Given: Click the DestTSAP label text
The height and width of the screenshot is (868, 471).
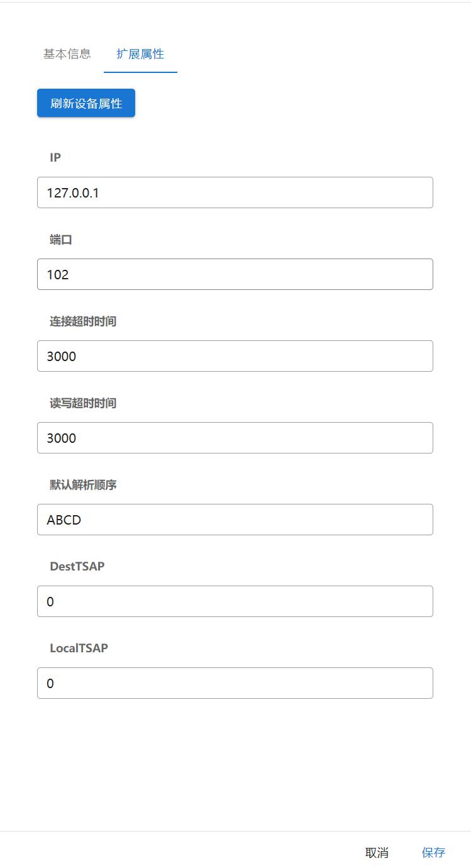Looking at the screenshot, I should [x=77, y=566].
